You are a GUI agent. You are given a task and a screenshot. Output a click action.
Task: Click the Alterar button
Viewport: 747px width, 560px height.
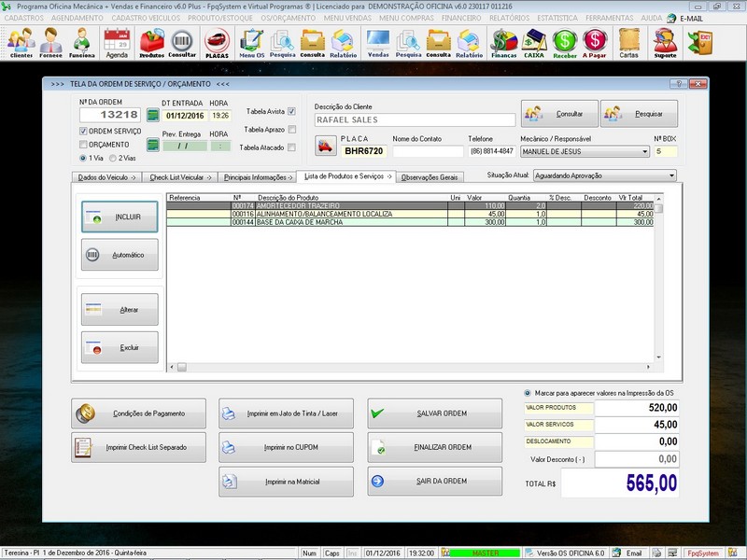120,310
